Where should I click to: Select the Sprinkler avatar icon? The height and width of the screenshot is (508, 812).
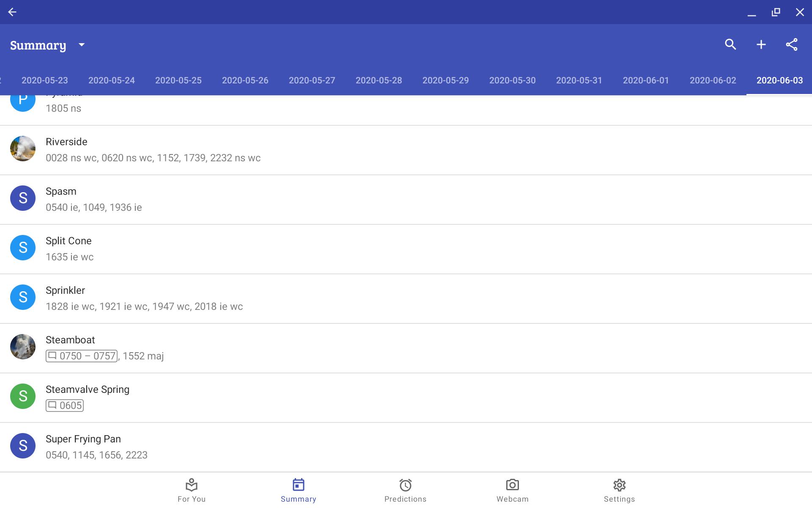23,297
